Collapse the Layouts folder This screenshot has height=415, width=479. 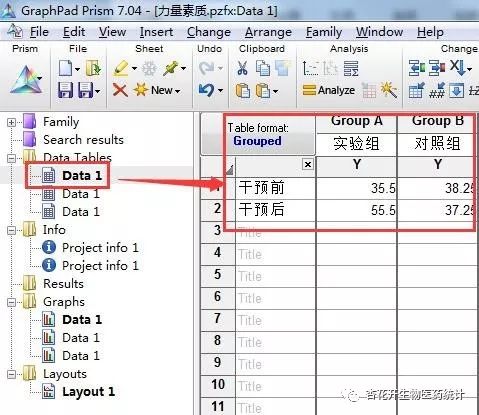[11, 374]
